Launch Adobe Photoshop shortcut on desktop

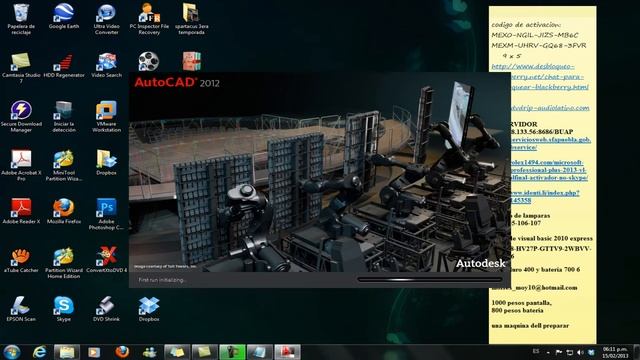(x=107, y=214)
